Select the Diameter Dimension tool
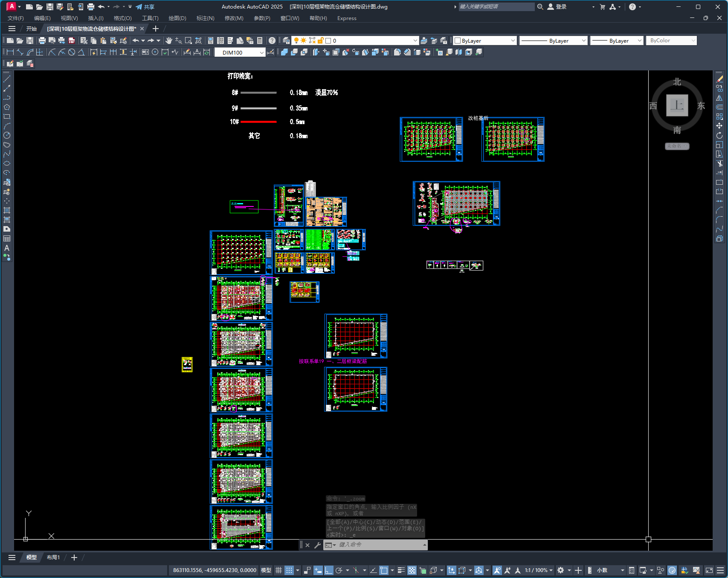Viewport: 728px width, 578px height. [x=72, y=52]
